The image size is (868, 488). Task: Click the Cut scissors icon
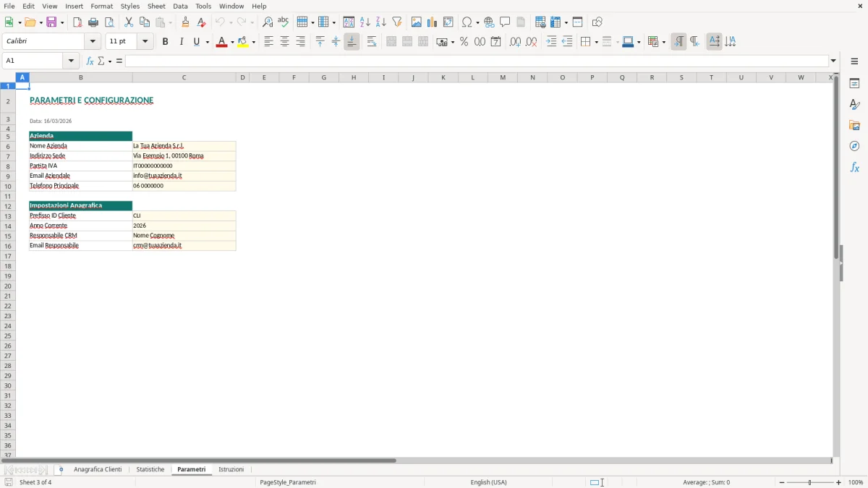(129, 22)
